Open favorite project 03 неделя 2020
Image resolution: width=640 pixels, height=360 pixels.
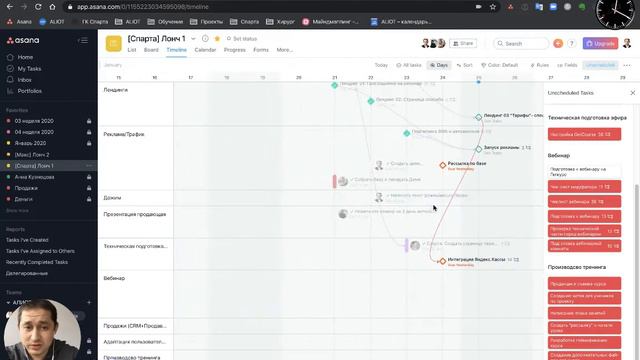[x=34, y=121]
